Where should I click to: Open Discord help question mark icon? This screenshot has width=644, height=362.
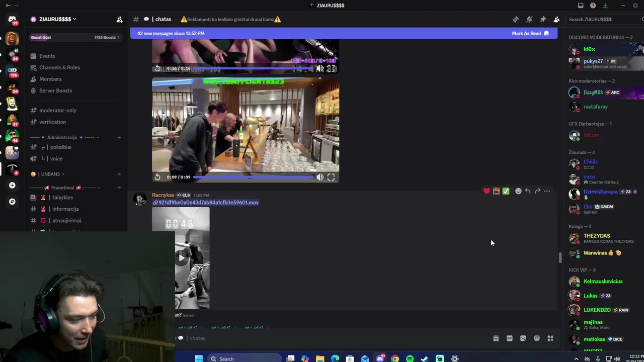593,6
